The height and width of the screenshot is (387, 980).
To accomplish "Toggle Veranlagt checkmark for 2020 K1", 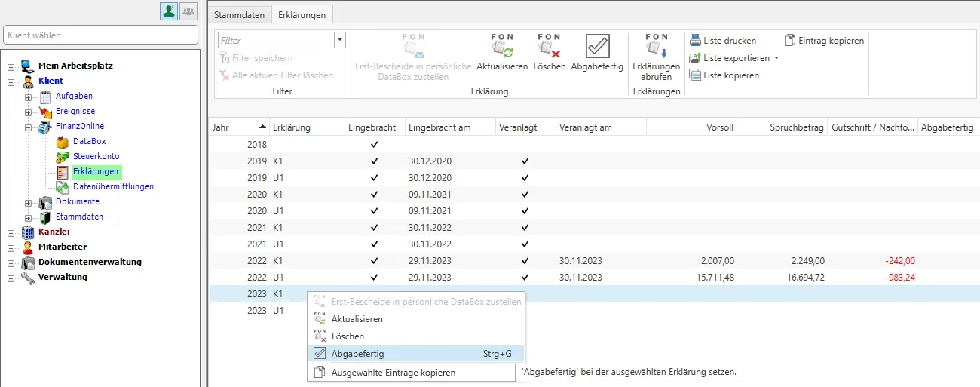I will pyautogui.click(x=525, y=194).
